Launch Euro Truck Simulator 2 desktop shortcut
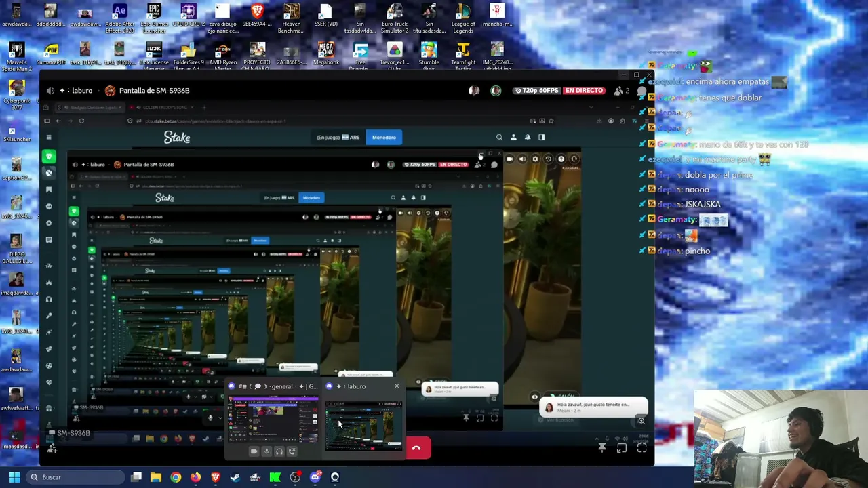Screen dimensions: 868x488 click(x=395, y=18)
